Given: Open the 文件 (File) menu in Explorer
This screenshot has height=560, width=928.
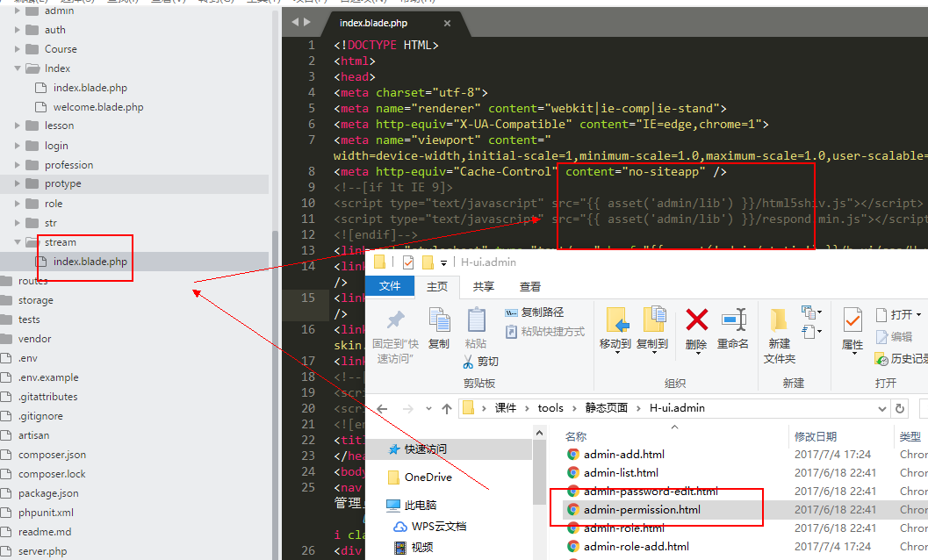Looking at the screenshot, I should coord(390,286).
